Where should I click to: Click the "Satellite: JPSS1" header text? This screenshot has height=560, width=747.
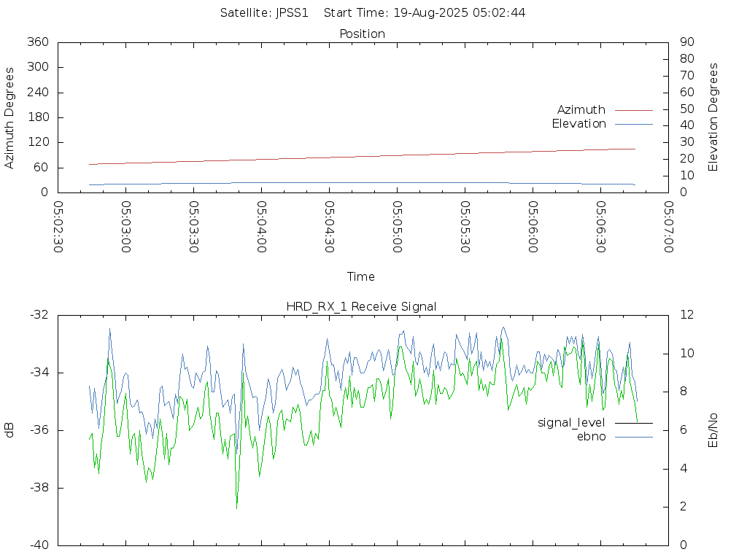[x=264, y=13]
